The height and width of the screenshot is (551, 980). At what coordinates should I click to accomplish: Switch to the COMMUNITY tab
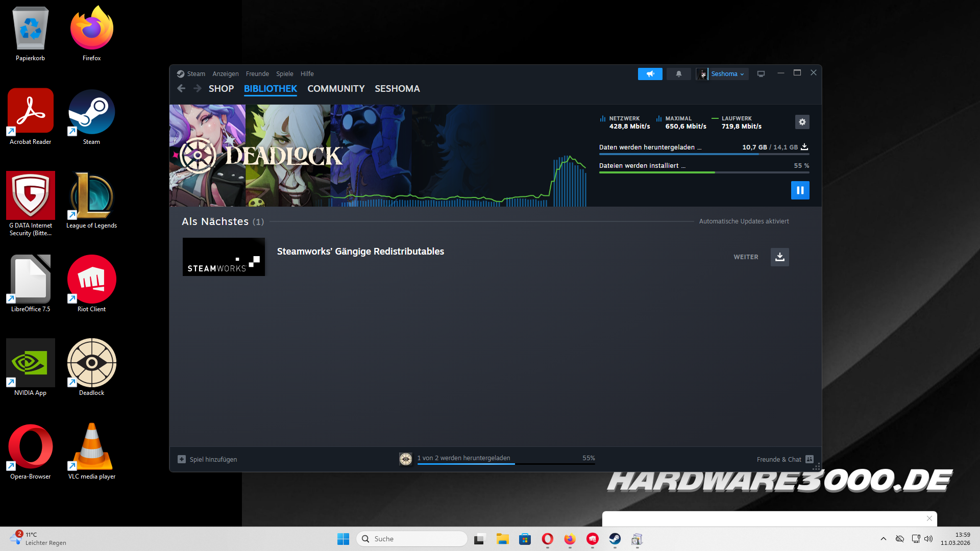click(336, 89)
